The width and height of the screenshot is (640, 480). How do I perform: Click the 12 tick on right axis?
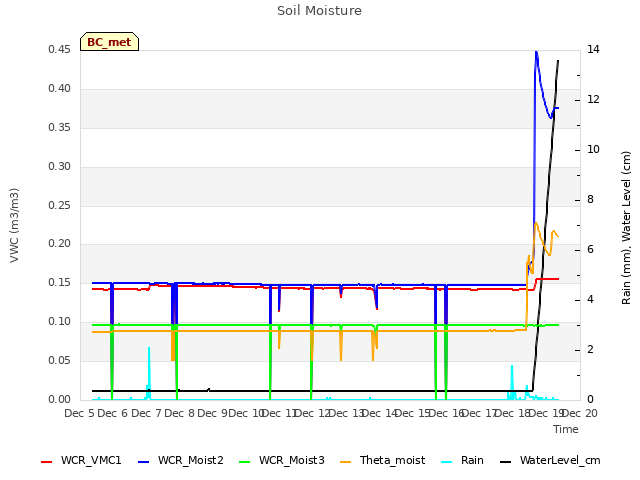pos(593,100)
